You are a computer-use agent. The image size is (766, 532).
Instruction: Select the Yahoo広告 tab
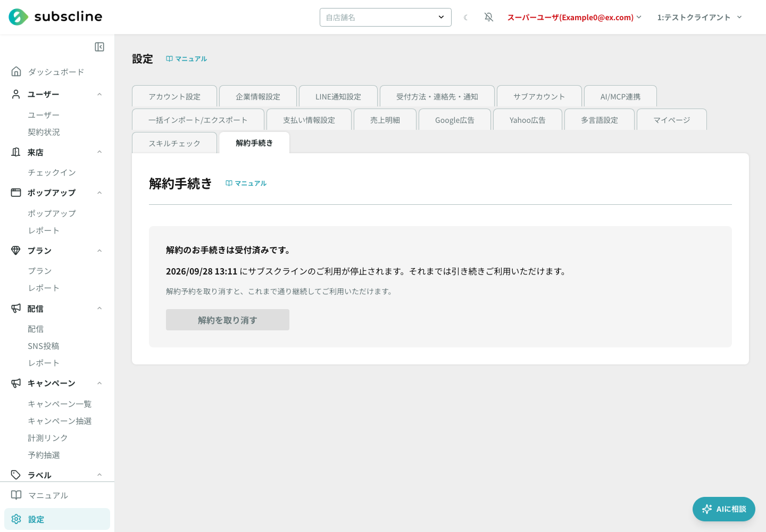pyautogui.click(x=528, y=120)
